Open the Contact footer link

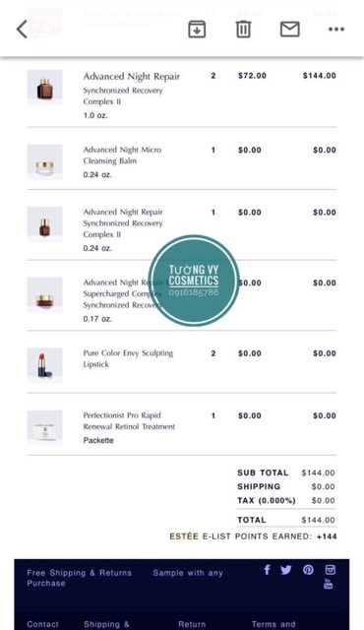tap(42, 624)
